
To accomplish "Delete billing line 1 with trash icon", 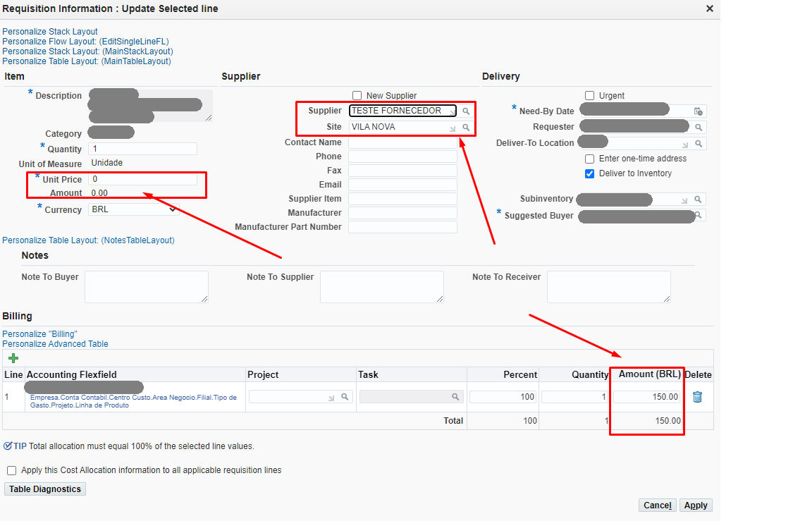I will click(x=698, y=397).
